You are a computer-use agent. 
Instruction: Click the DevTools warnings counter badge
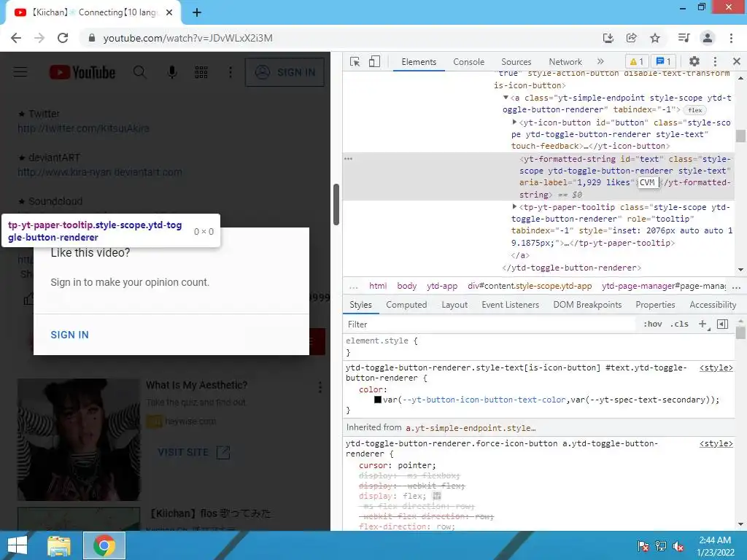(637, 61)
